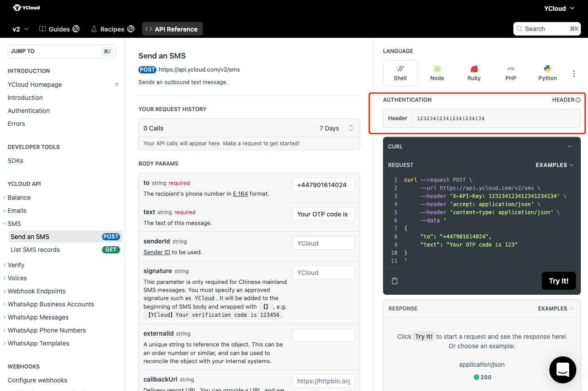Collapse the CURL panel chevron
The width and height of the screenshot is (588, 391).
pyautogui.click(x=570, y=147)
